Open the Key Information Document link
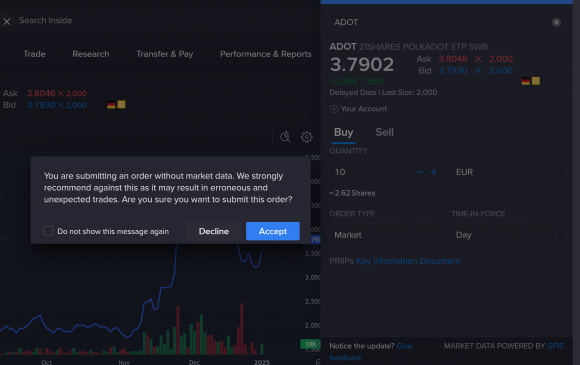 point(408,261)
